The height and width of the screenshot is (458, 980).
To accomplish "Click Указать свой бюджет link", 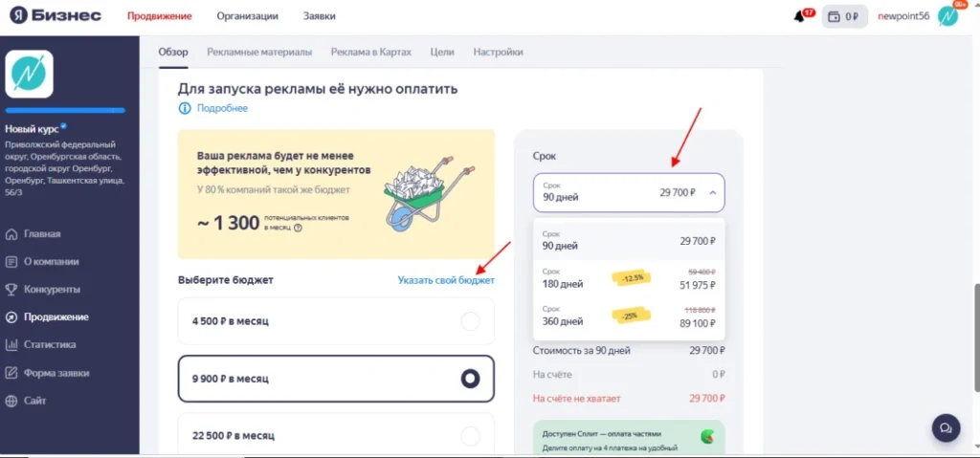I will pos(446,280).
